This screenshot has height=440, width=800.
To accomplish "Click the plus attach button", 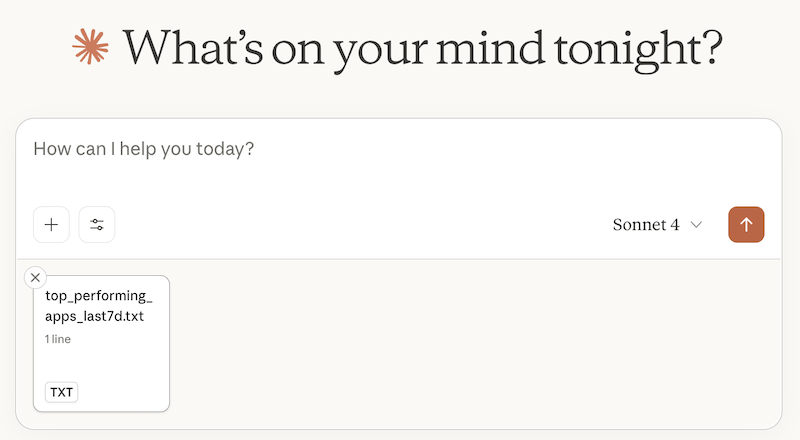I will pyautogui.click(x=51, y=225).
